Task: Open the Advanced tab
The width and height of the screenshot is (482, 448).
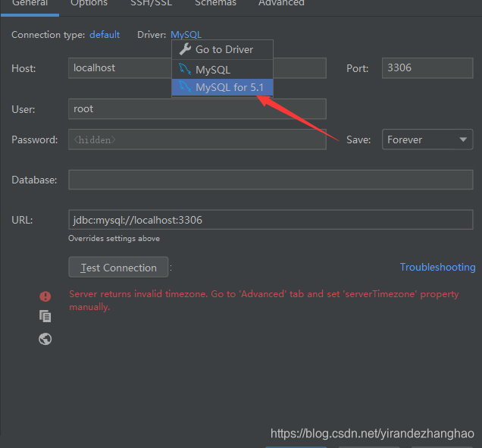Action: click(281, 4)
